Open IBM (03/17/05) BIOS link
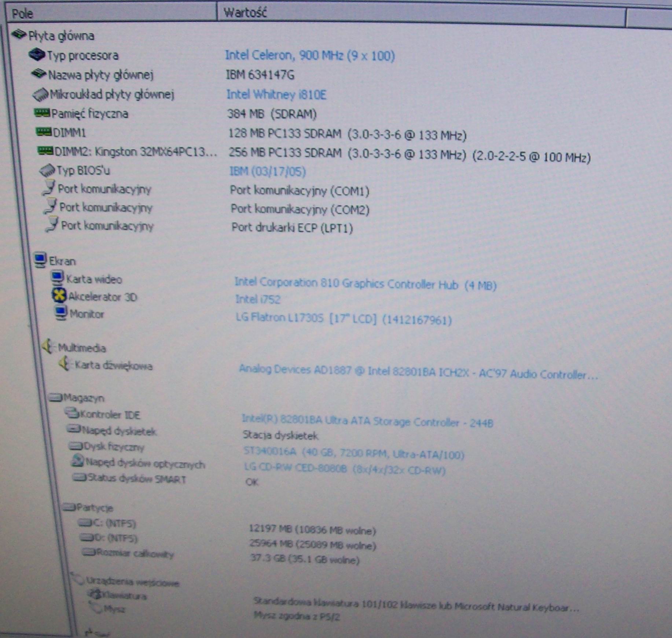This screenshot has width=672, height=638. pyautogui.click(x=268, y=171)
